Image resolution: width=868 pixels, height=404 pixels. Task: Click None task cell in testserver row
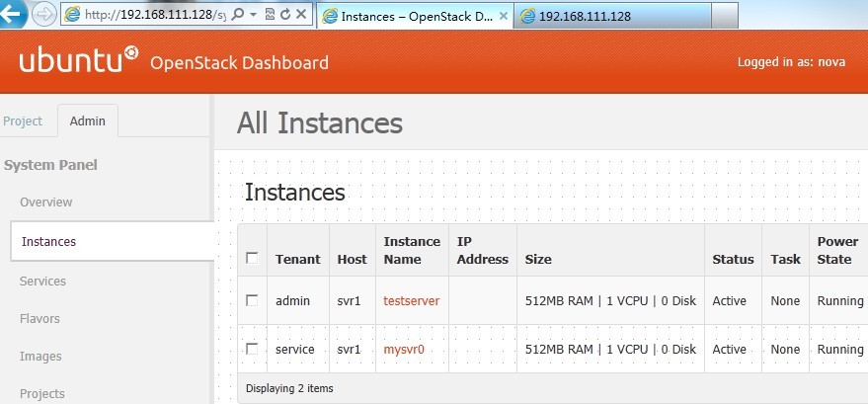(785, 301)
